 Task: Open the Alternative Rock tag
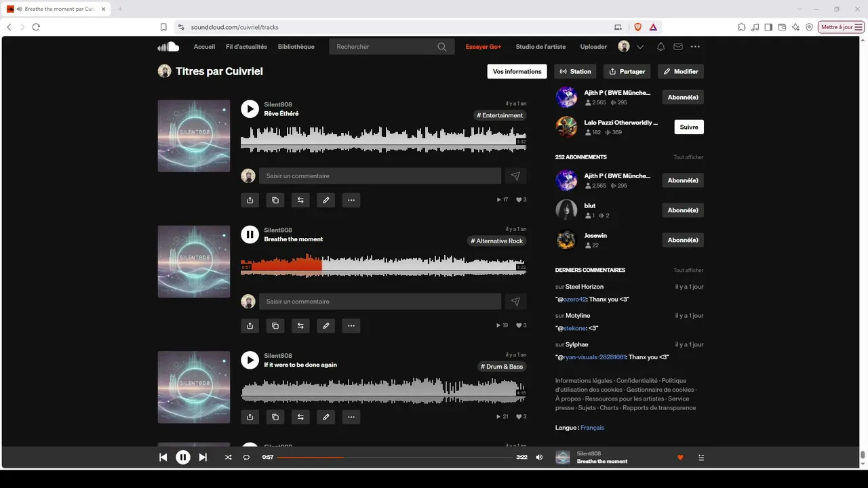pyautogui.click(x=498, y=241)
